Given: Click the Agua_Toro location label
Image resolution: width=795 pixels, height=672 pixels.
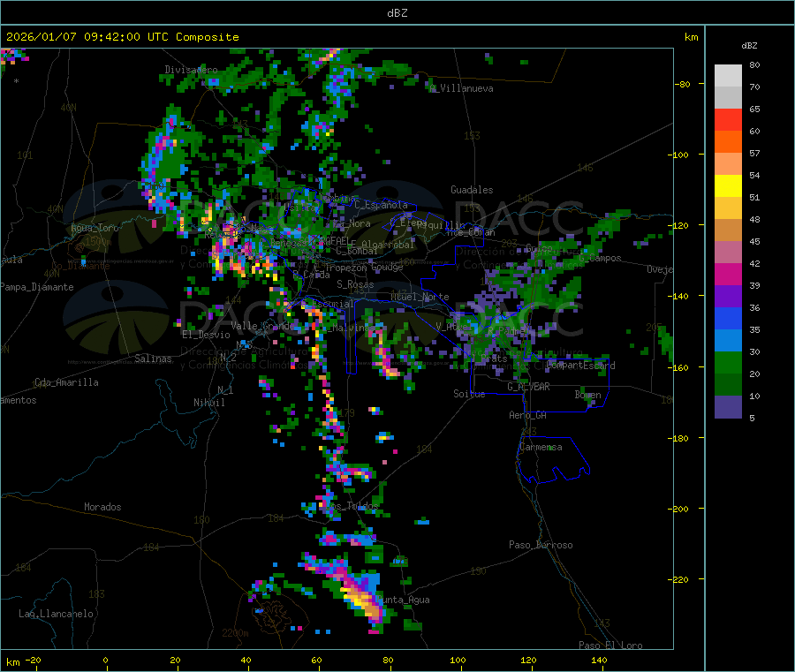Looking at the screenshot, I should (x=95, y=228).
